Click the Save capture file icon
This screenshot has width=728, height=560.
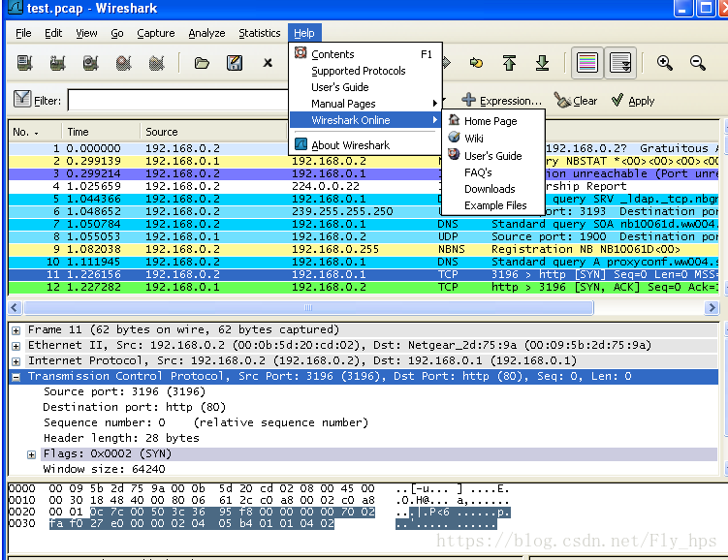(235, 63)
